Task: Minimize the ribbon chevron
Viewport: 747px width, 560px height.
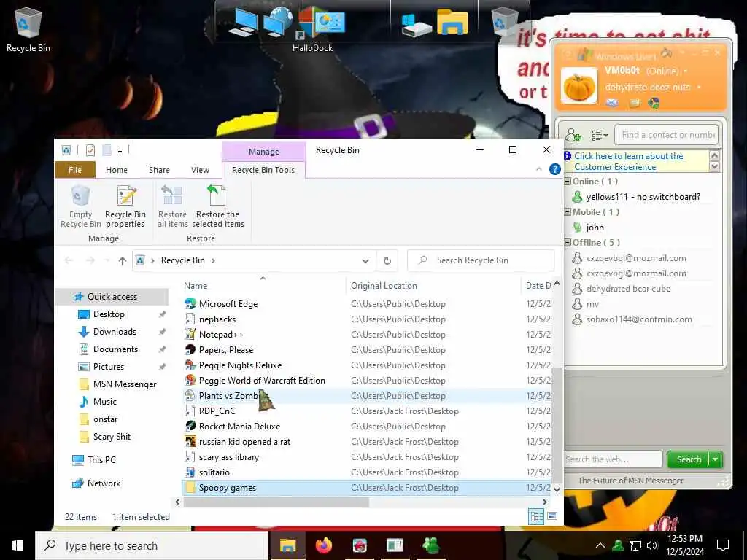Action: (539, 169)
